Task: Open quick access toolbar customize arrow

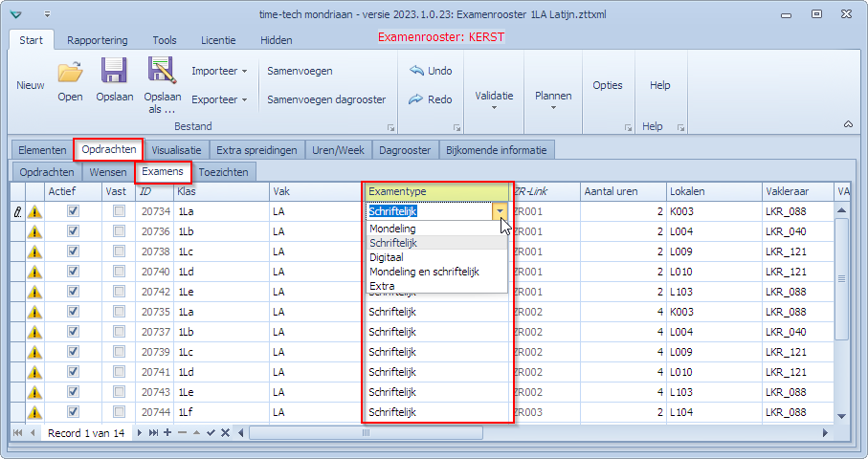Action: pos(47,14)
